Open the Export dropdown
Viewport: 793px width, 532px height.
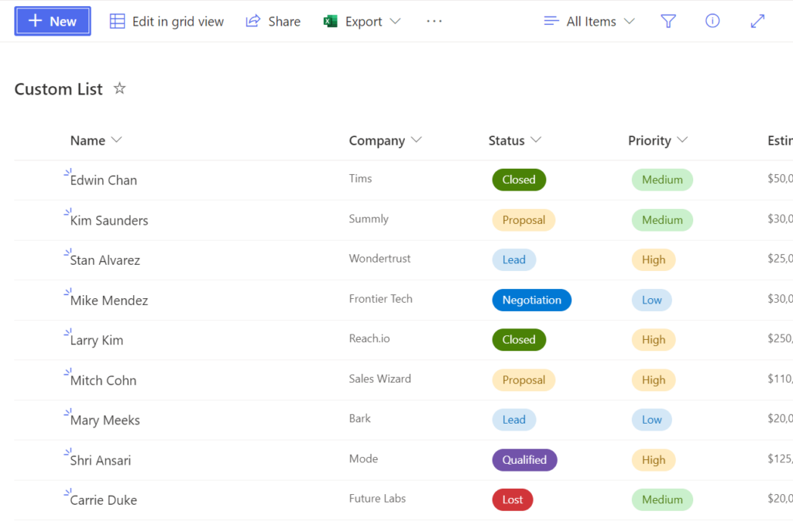coord(362,21)
